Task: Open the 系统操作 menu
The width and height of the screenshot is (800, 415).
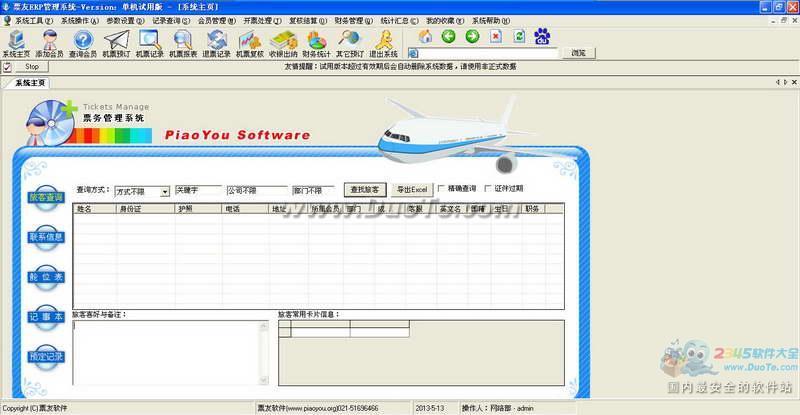Action: (x=80, y=21)
